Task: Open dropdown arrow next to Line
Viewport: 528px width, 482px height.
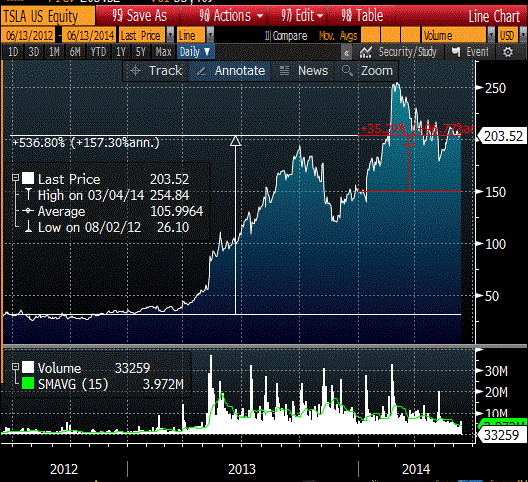Action: click(x=210, y=35)
